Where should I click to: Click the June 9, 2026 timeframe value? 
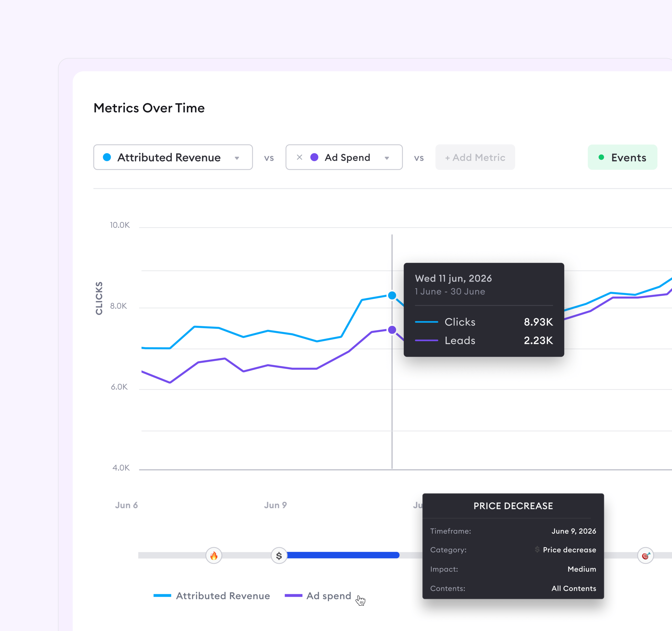pos(574,531)
